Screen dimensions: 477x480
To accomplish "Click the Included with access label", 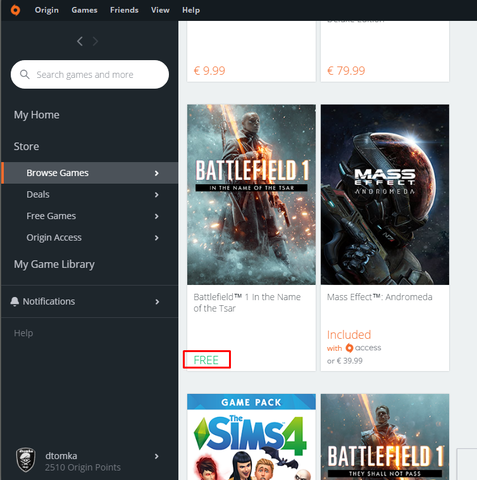I will (x=354, y=341).
